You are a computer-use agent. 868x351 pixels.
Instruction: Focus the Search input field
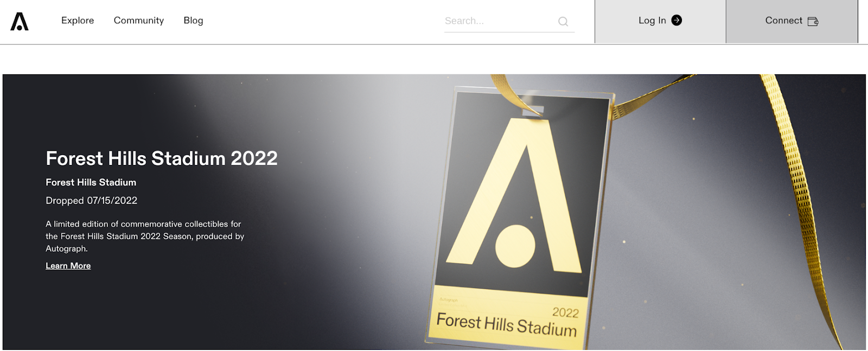tap(499, 21)
